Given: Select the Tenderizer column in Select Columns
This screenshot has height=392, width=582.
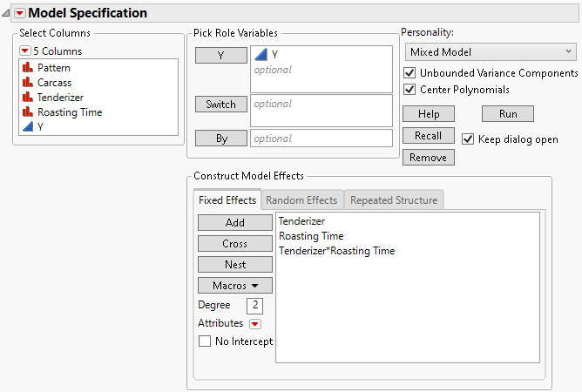Looking at the screenshot, I should [60, 97].
